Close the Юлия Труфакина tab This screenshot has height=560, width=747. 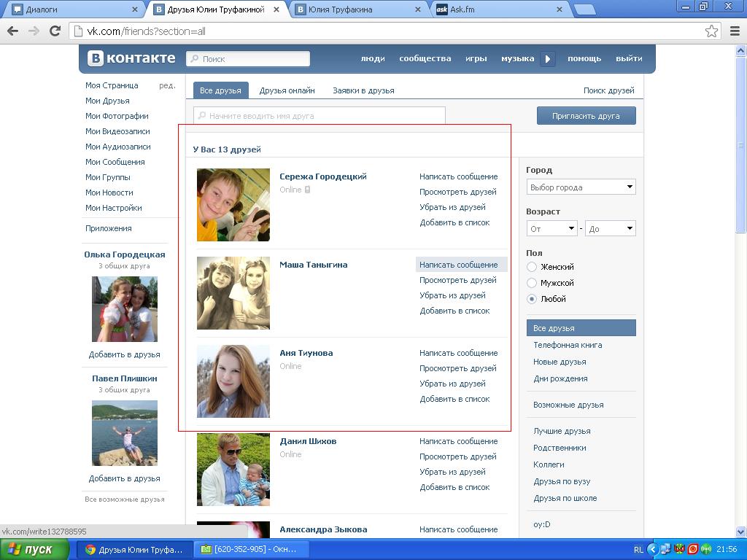(418, 9)
